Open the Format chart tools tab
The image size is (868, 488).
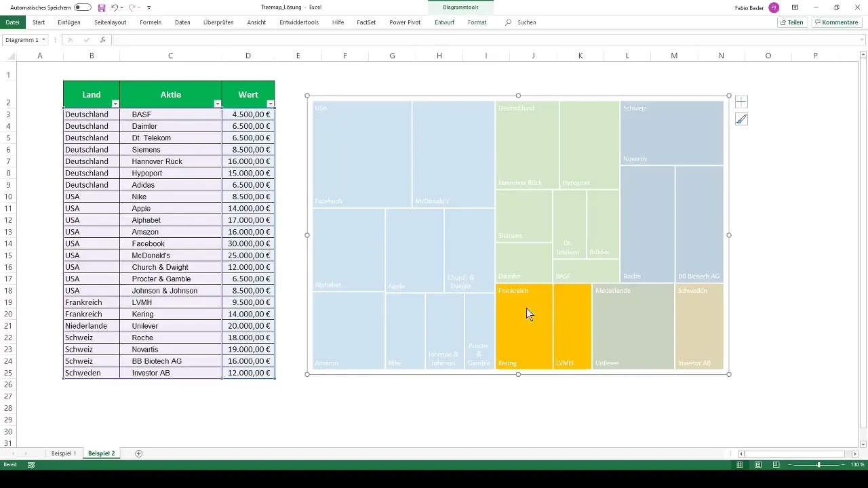tap(477, 22)
